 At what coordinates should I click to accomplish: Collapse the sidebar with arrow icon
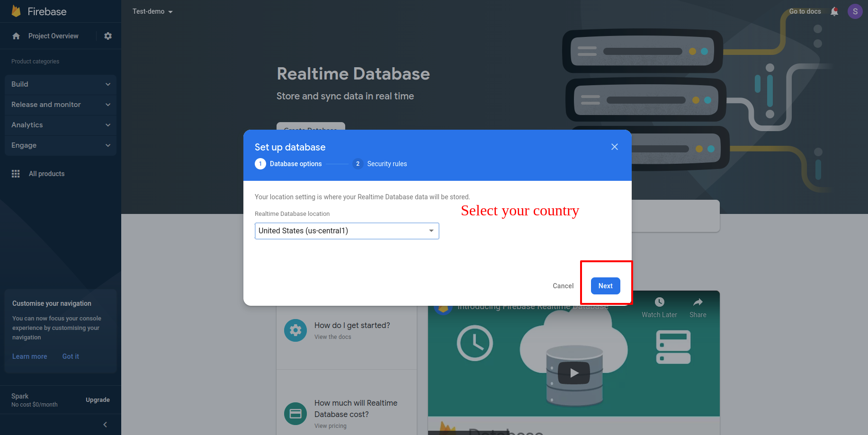click(x=105, y=425)
